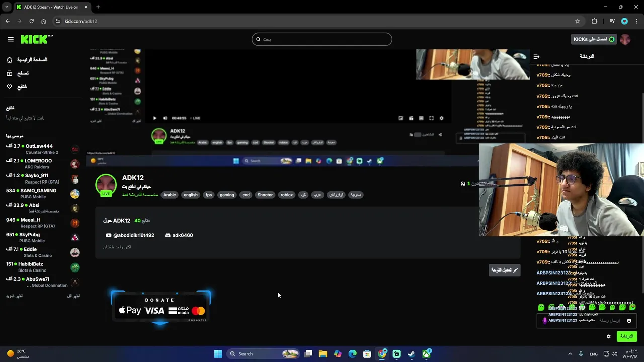This screenshot has height=362, width=644.
Task: Open the video player settings gear
Action: (441, 118)
